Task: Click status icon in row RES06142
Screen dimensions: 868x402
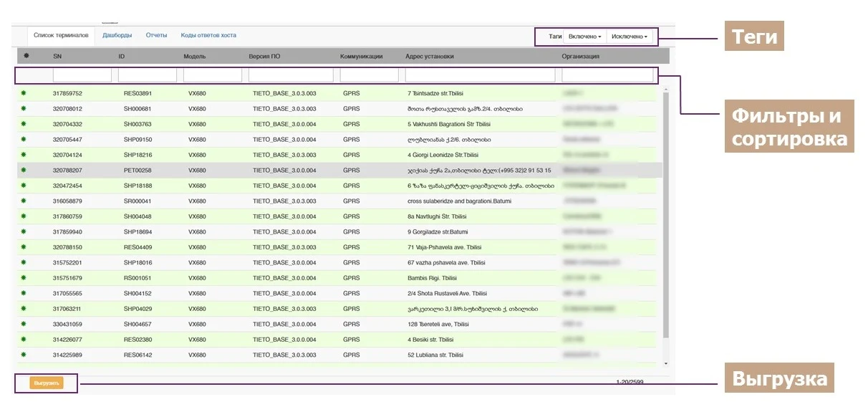Action: (x=24, y=355)
